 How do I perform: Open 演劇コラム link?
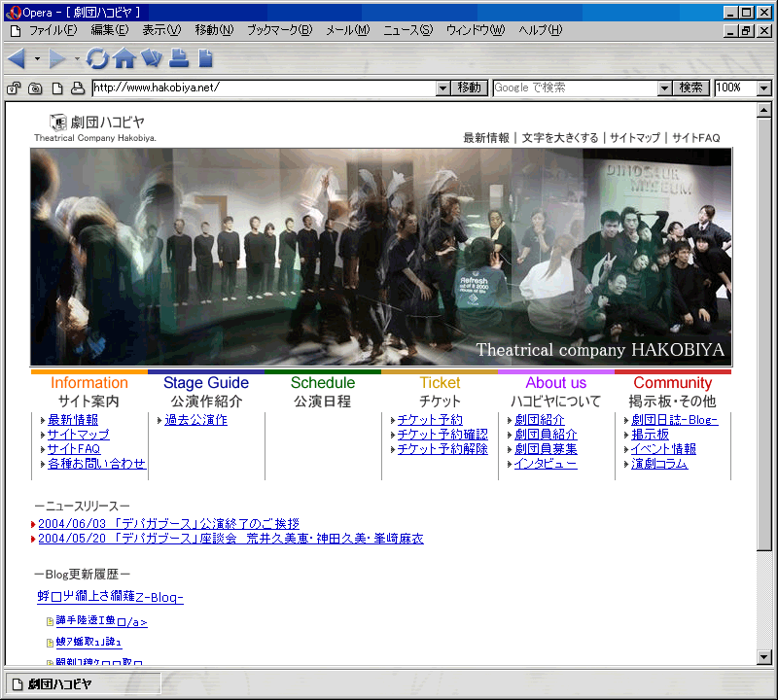pyautogui.click(x=659, y=464)
